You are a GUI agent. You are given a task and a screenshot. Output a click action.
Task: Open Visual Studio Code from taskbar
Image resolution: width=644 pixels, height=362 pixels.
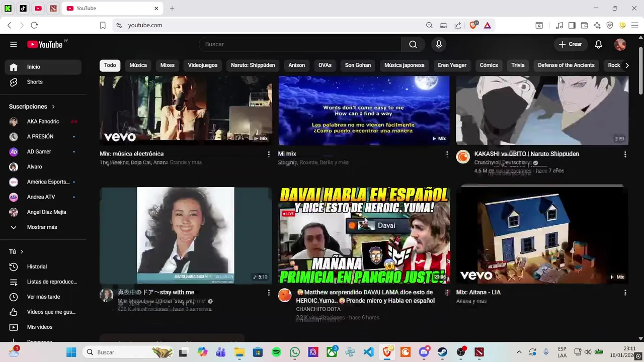pos(369,352)
